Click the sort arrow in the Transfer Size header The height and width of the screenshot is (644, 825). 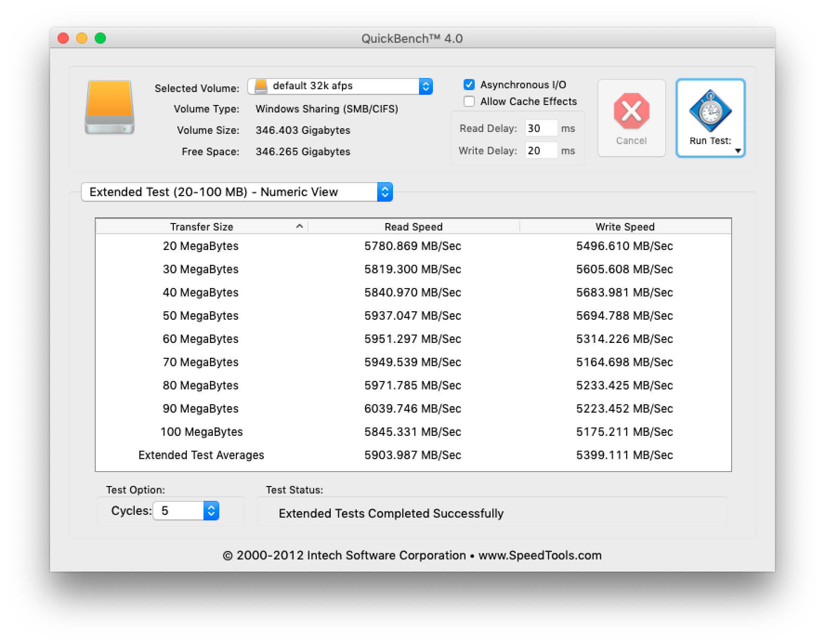tap(300, 226)
